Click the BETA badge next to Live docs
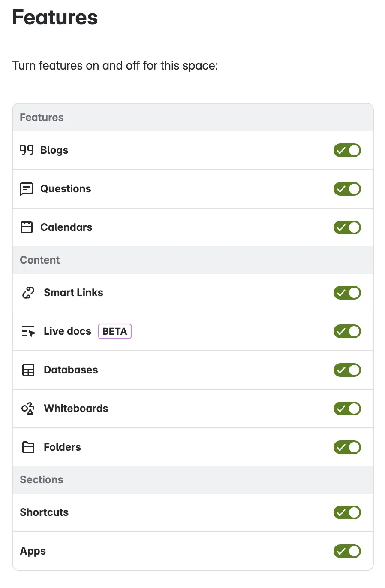Screen dimensions: 385x588 (x=115, y=331)
